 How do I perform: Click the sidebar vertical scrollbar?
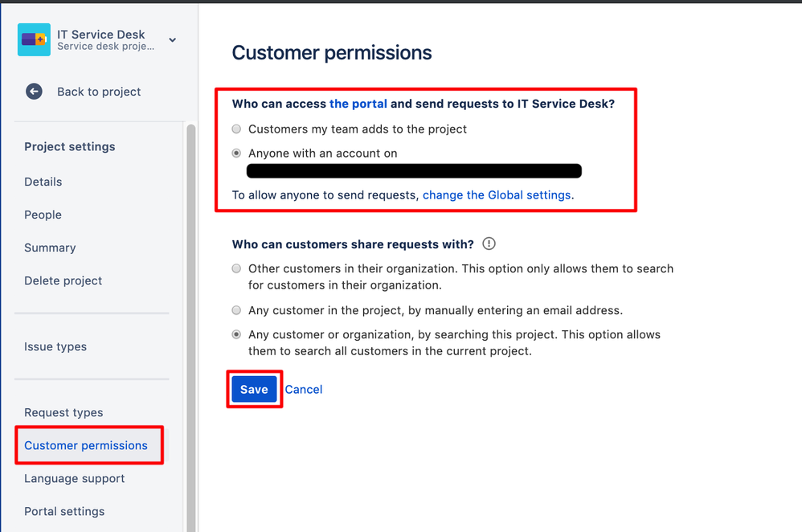(x=191, y=327)
